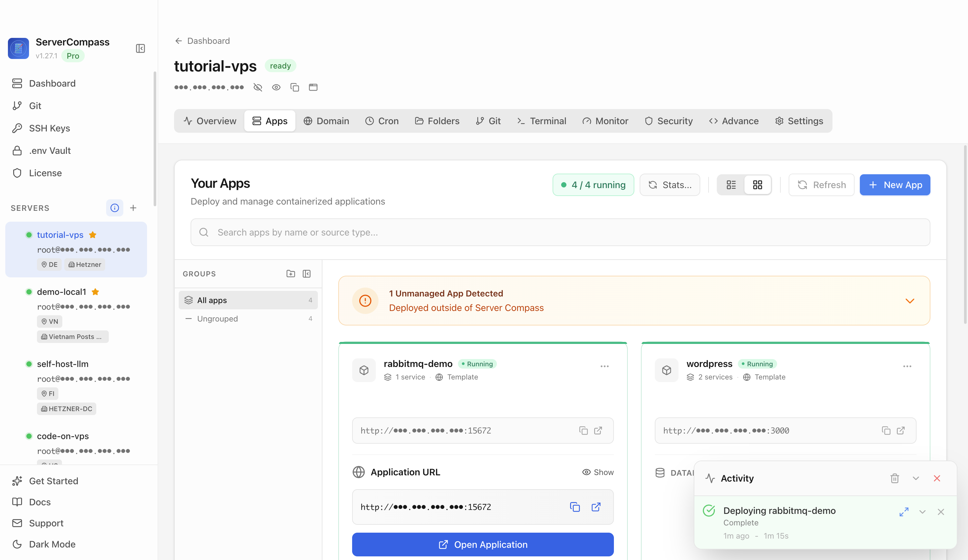Switch apps to list view

731,184
